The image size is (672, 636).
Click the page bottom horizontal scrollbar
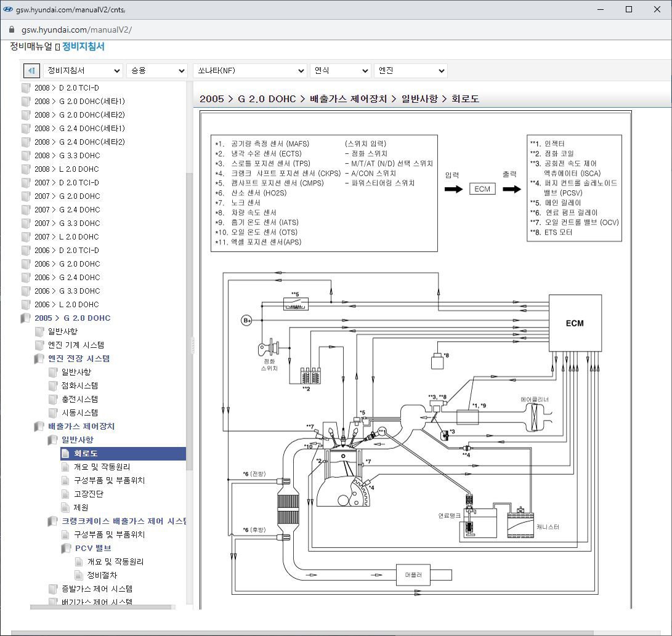[x=302, y=633]
